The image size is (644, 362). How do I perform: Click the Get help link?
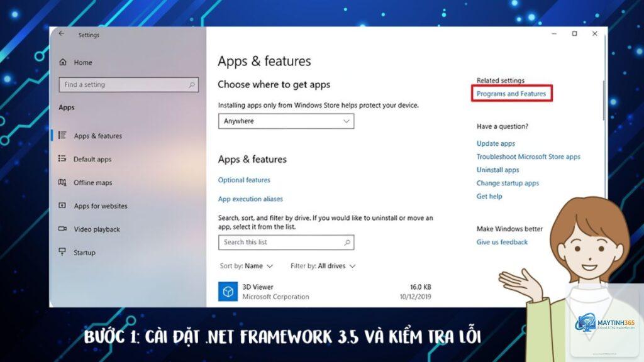coord(489,196)
